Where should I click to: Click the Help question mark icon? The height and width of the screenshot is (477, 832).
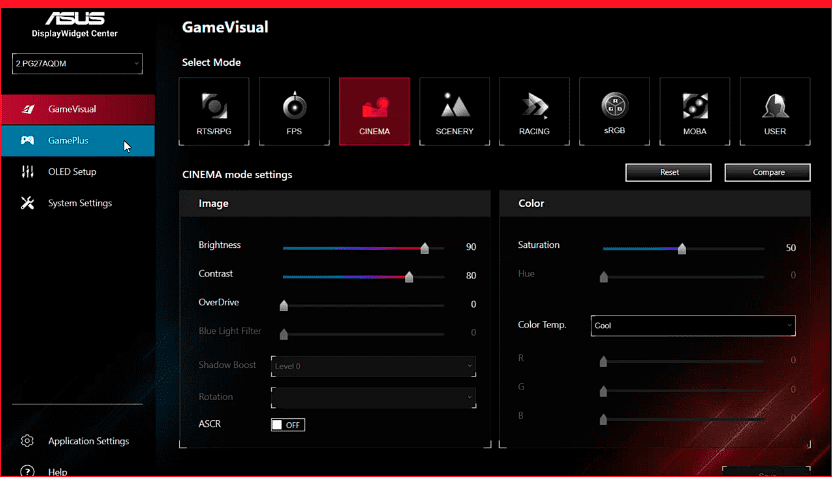coord(27,471)
